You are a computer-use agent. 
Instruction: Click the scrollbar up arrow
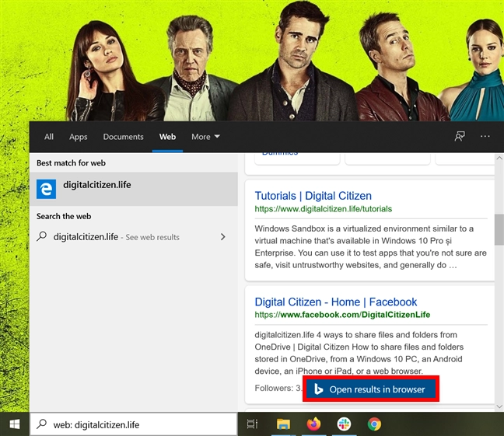(499, 158)
